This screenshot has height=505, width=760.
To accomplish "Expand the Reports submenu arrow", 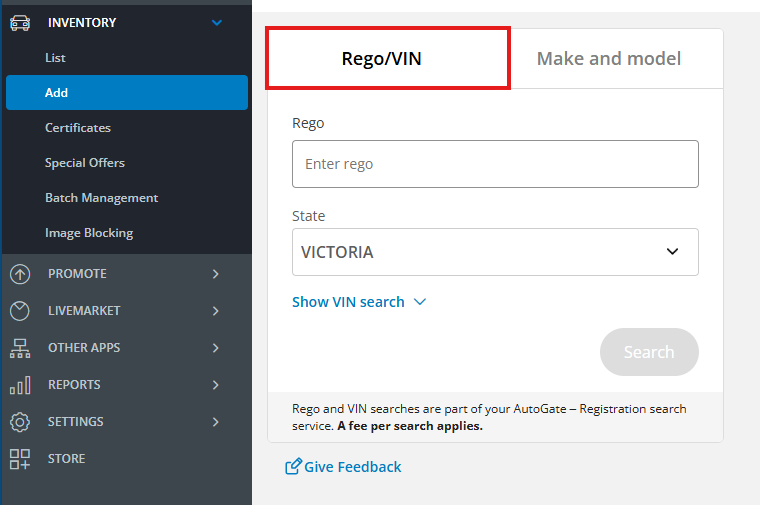I will (x=216, y=385).
